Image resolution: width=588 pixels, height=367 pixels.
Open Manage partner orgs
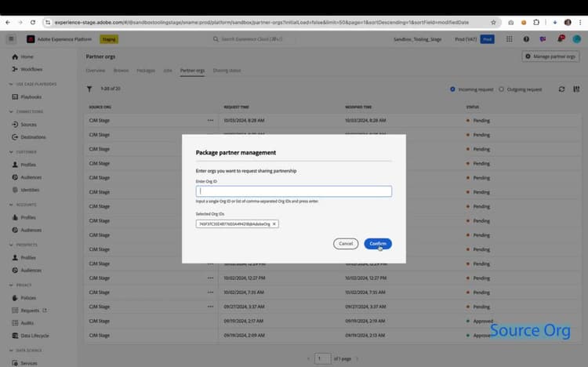click(x=550, y=56)
